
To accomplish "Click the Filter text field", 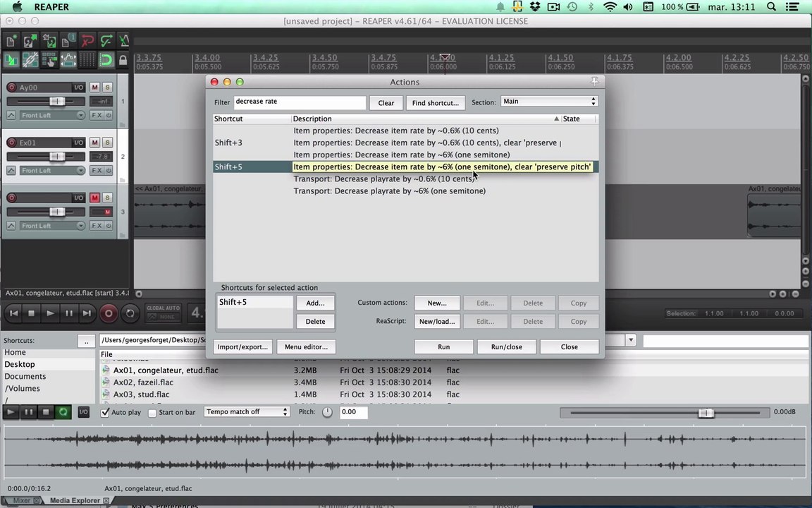I will (300, 102).
